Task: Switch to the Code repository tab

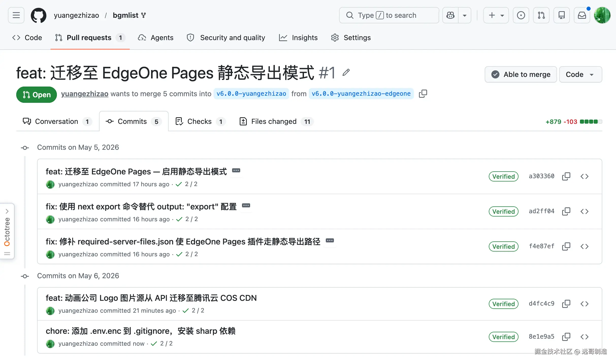Action: [27, 38]
